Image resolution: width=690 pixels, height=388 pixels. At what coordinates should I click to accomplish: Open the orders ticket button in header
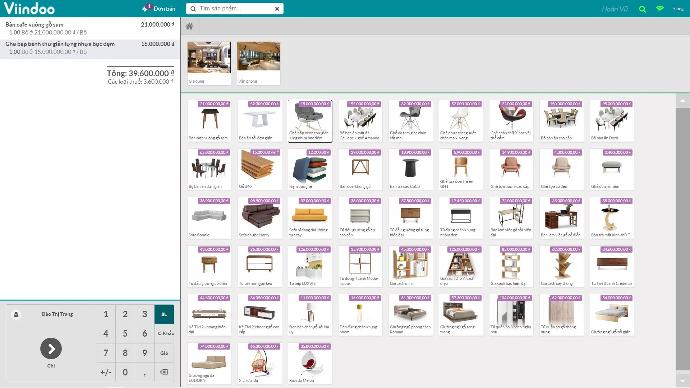(x=159, y=8)
